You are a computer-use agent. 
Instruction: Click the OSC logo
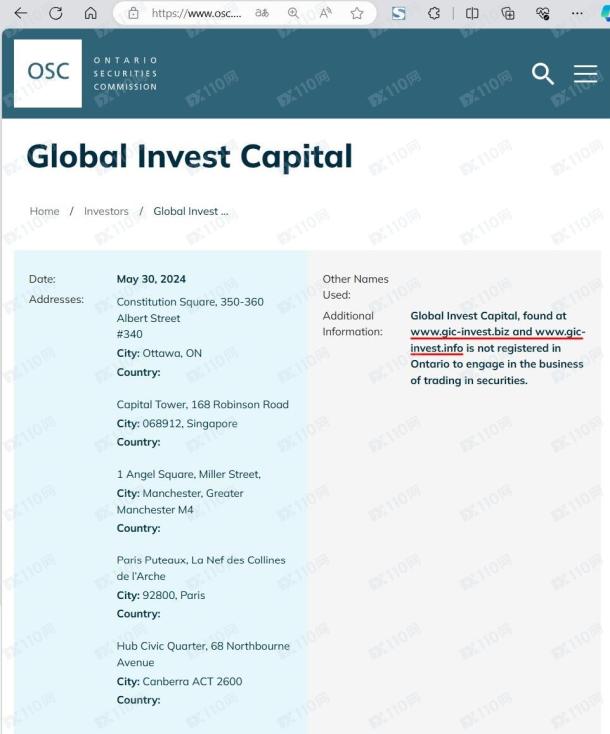coord(48,73)
